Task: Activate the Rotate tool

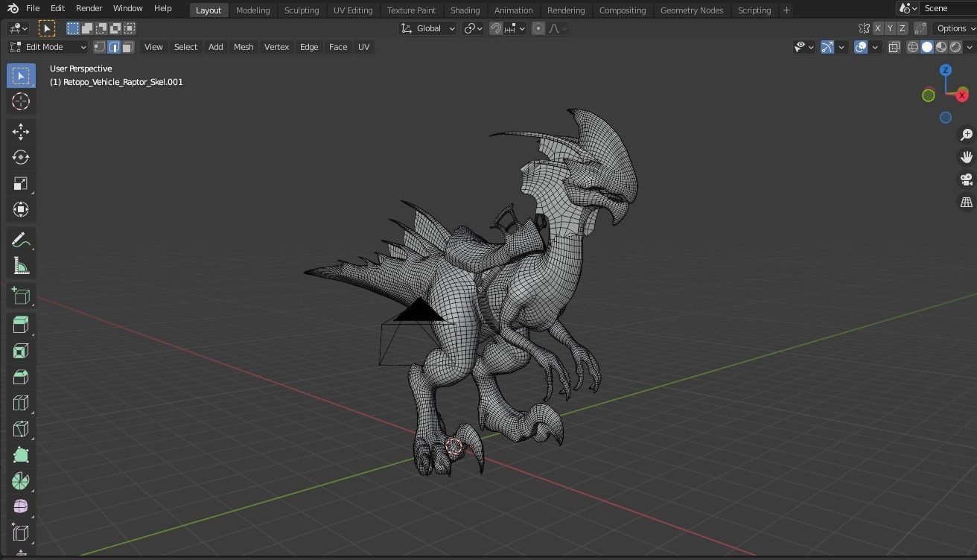Action: pos(21,157)
